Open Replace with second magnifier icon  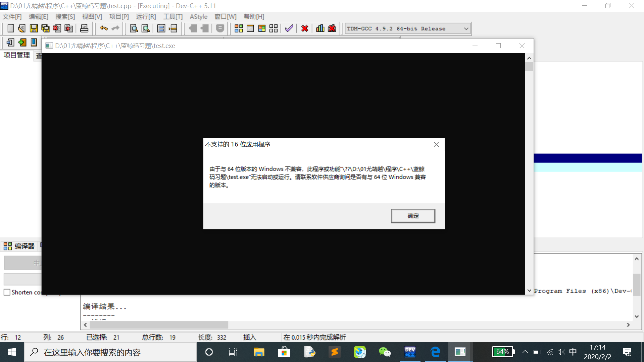point(145,28)
